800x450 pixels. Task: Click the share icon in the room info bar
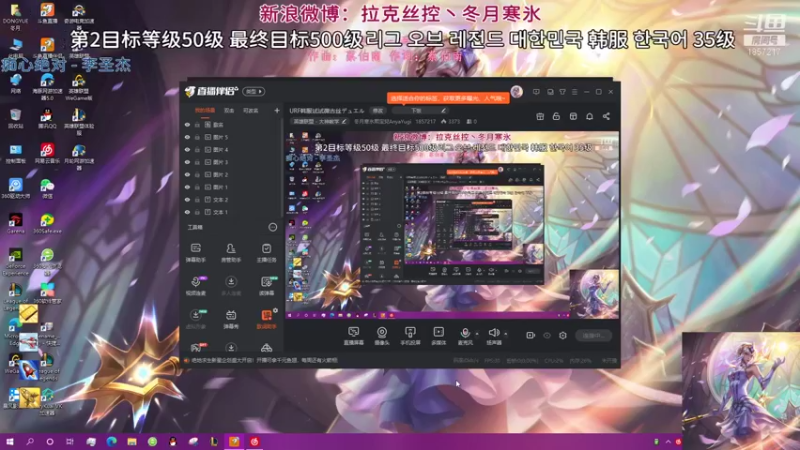pos(606,116)
